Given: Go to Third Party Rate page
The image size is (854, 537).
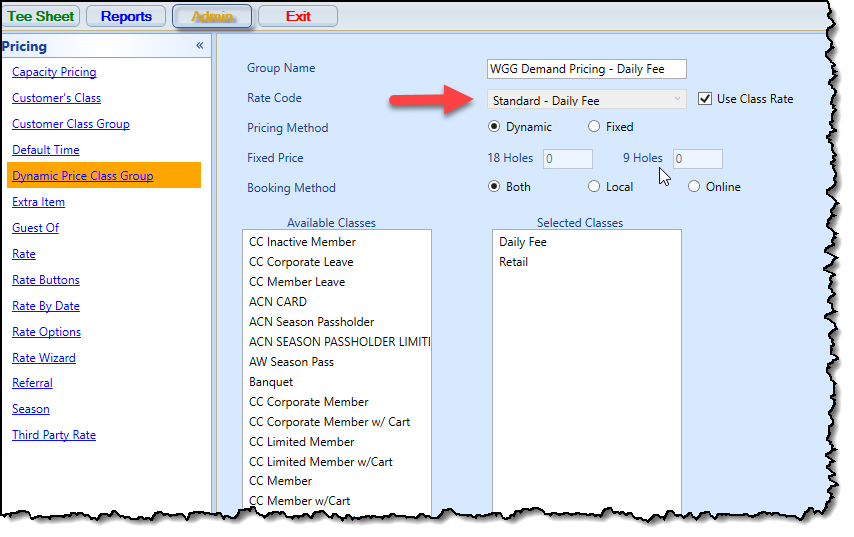Looking at the screenshot, I should click(54, 435).
